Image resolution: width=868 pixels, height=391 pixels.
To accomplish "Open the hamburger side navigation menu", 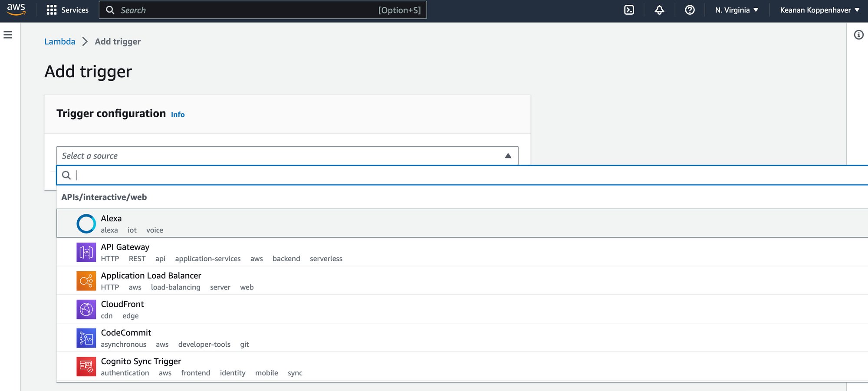I will pyautogui.click(x=8, y=35).
